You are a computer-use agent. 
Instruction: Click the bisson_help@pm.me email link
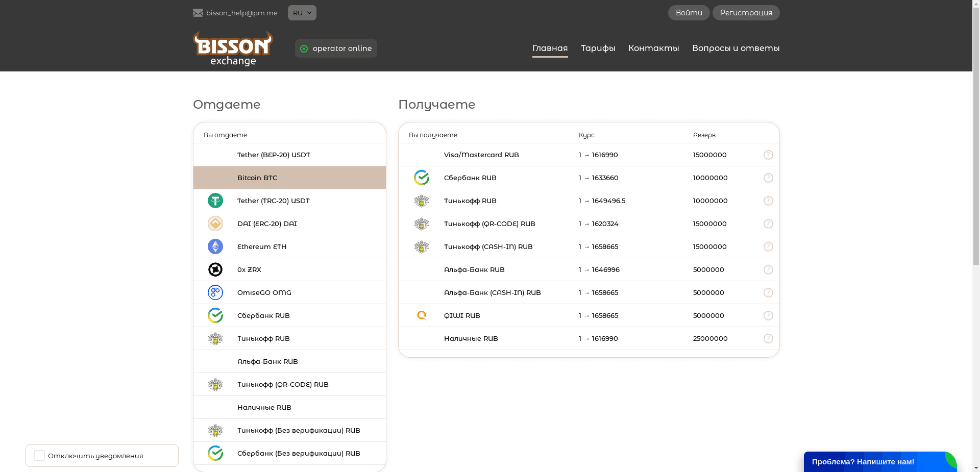click(x=241, y=13)
